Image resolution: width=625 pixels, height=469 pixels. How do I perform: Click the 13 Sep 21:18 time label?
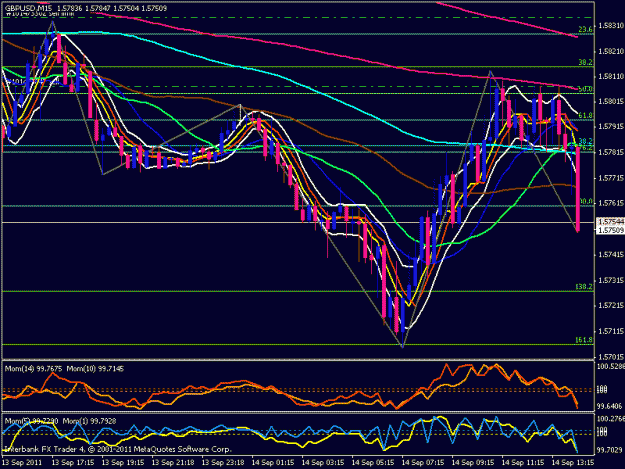click(x=173, y=463)
